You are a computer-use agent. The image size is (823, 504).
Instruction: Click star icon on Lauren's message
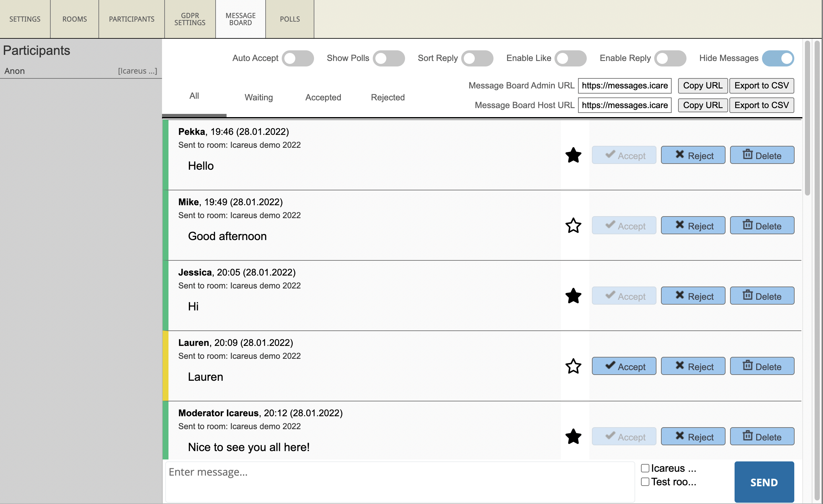(x=573, y=366)
